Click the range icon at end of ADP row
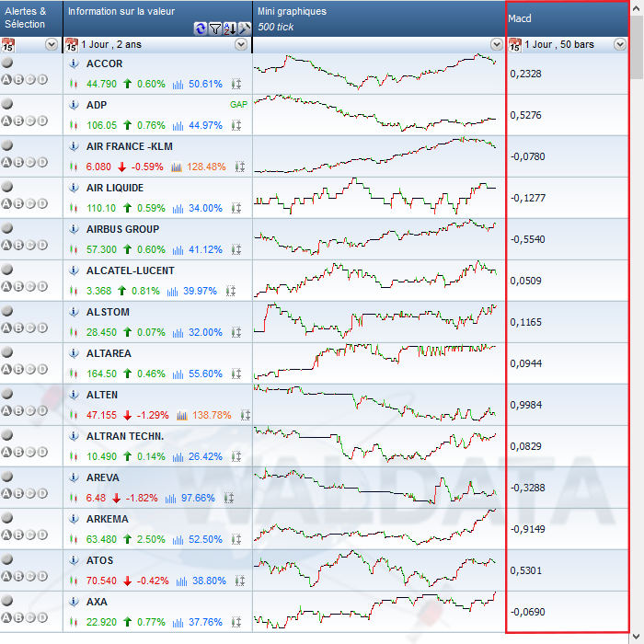 tap(236, 125)
